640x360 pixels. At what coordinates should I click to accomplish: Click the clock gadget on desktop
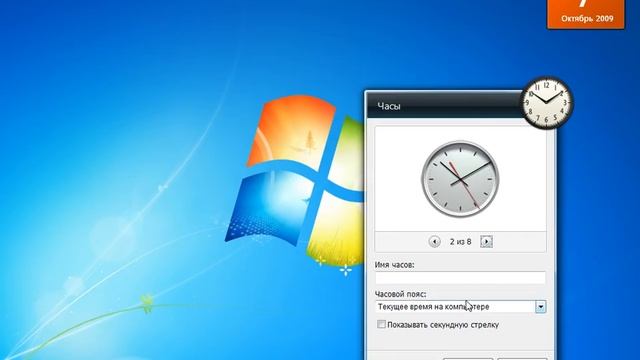click(547, 102)
